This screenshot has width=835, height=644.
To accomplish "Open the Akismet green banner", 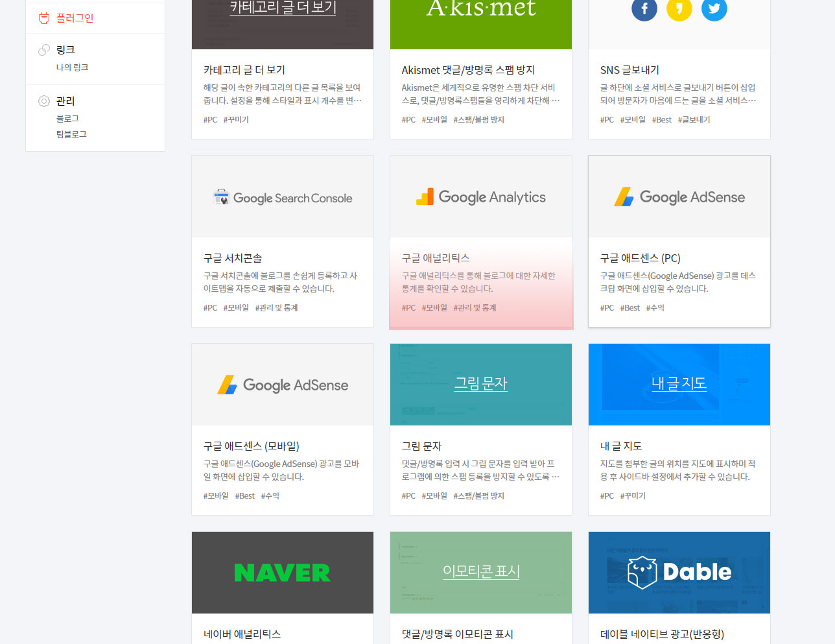I will (x=481, y=25).
